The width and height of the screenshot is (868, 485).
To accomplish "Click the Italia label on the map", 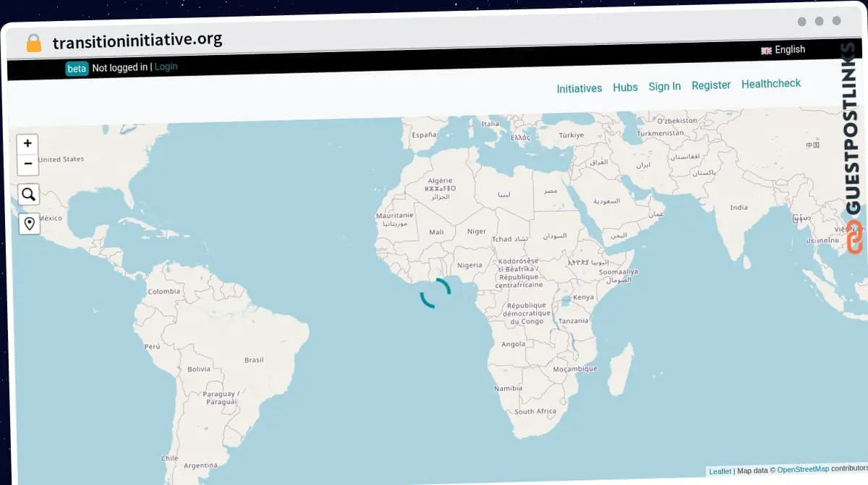I will point(490,124).
